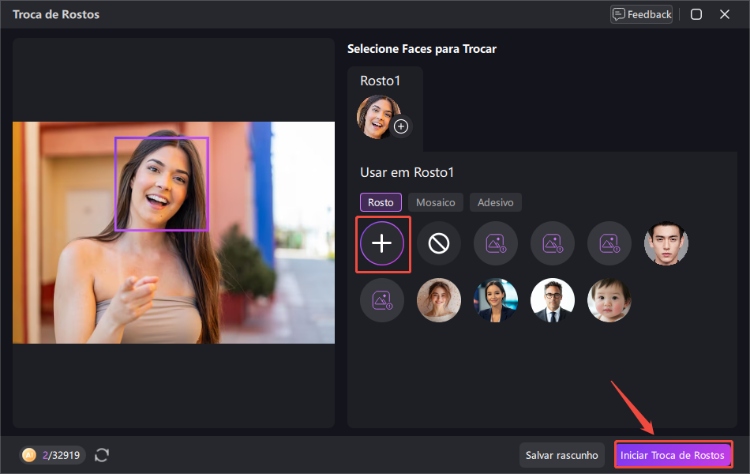Select the baby face thumbnail
Image resolution: width=750 pixels, height=474 pixels.
point(609,300)
